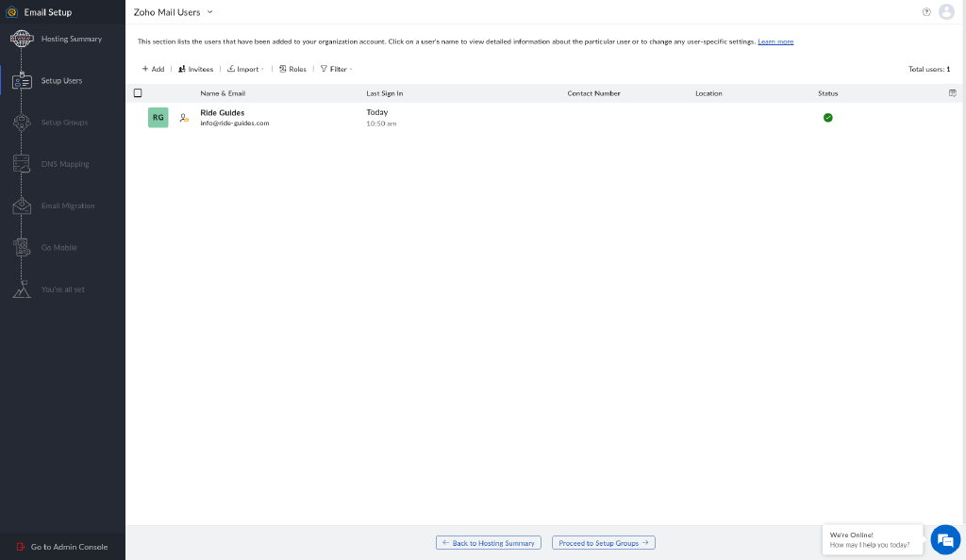966x560 pixels.
Task: Click the Contact Number column header
Action: [x=594, y=93]
